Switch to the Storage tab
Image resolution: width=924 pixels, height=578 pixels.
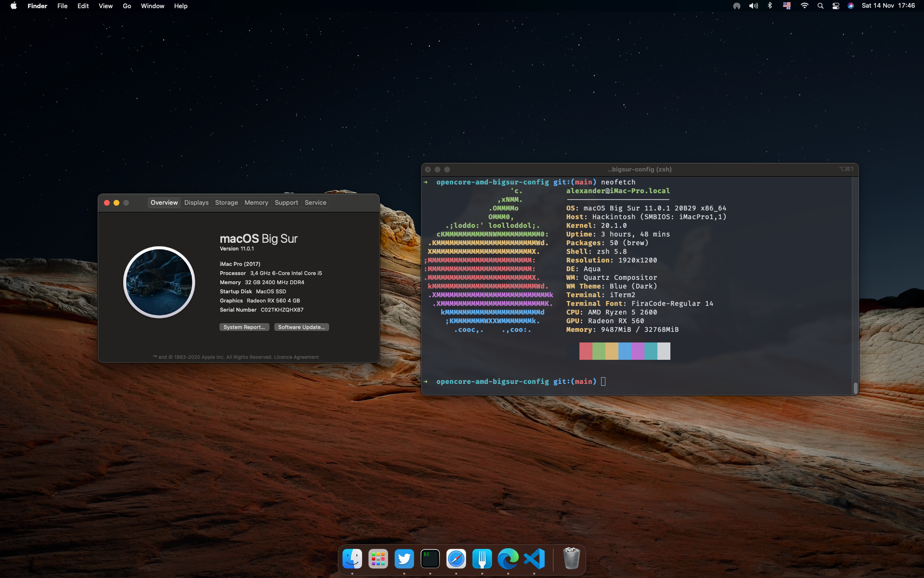tap(226, 203)
